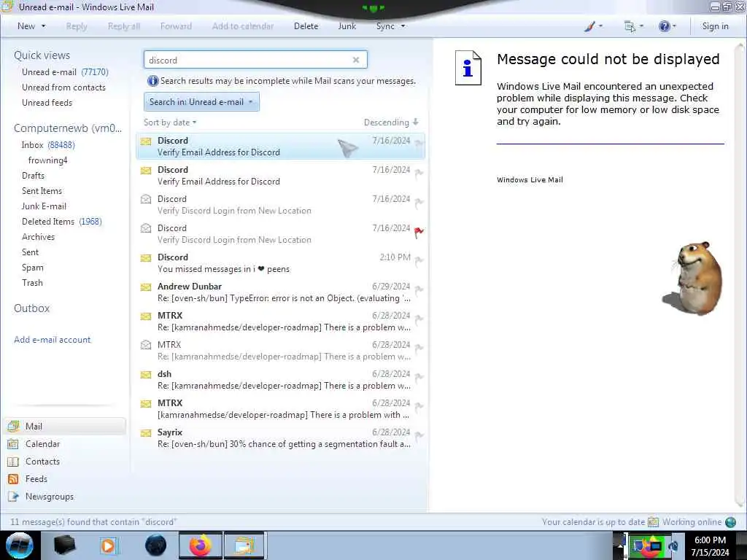Flag the Andrew Dunbar message
Screen dimensions: 747x560
tap(419, 290)
